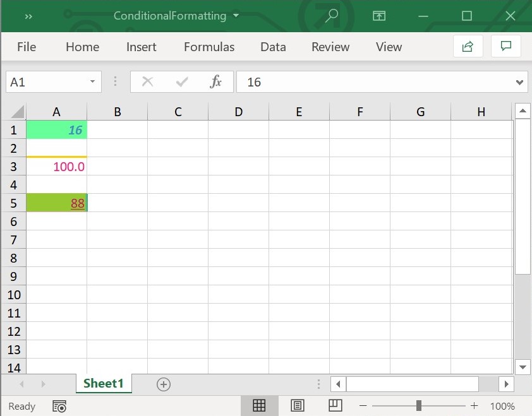
Task: Open the File menu
Action: tap(26, 46)
